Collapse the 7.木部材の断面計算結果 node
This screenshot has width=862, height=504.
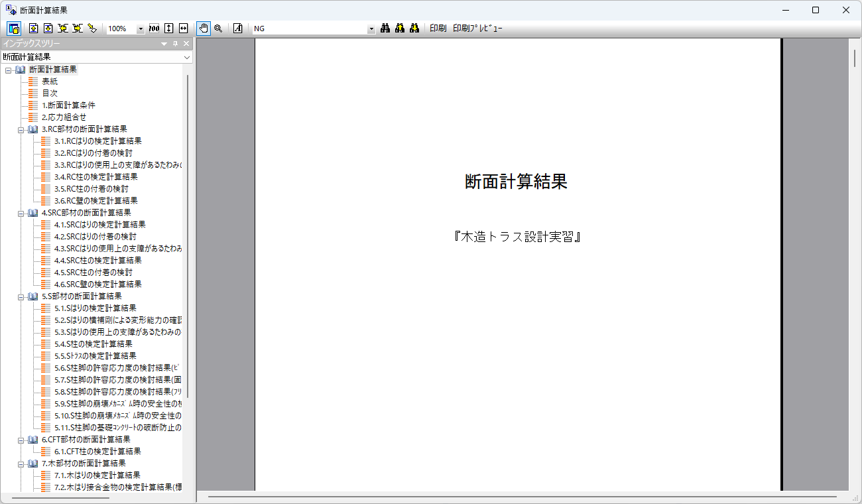tap(21, 464)
